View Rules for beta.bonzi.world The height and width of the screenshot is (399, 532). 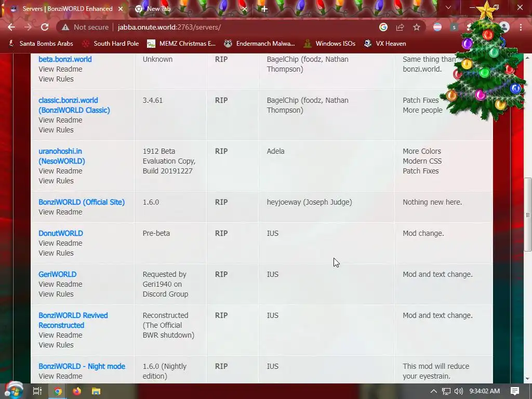tap(56, 79)
